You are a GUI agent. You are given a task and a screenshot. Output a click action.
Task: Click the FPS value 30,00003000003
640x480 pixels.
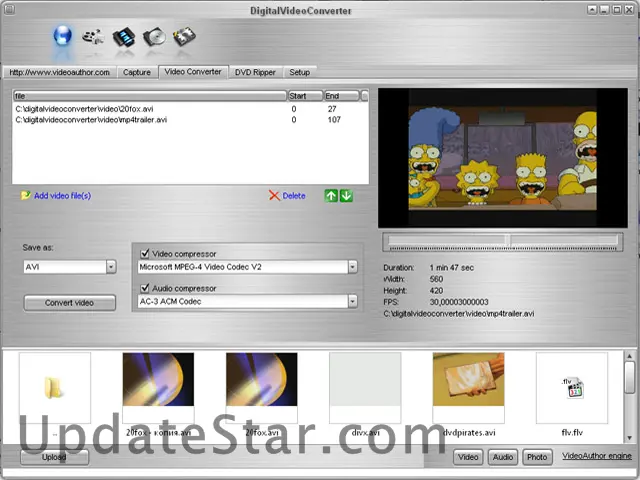(x=459, y=302)
